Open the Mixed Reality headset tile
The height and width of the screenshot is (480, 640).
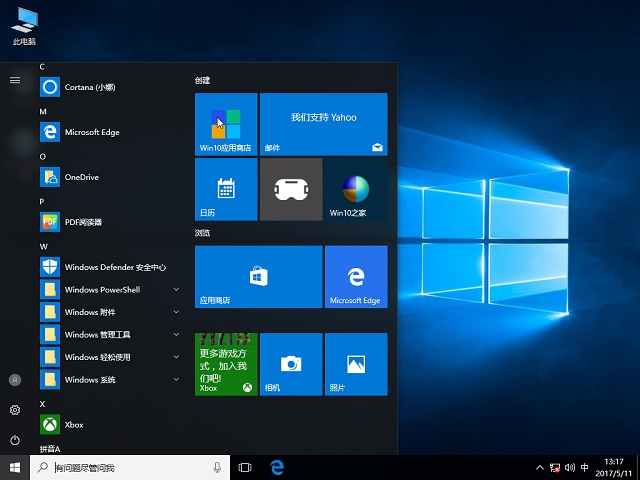point(291,189)
